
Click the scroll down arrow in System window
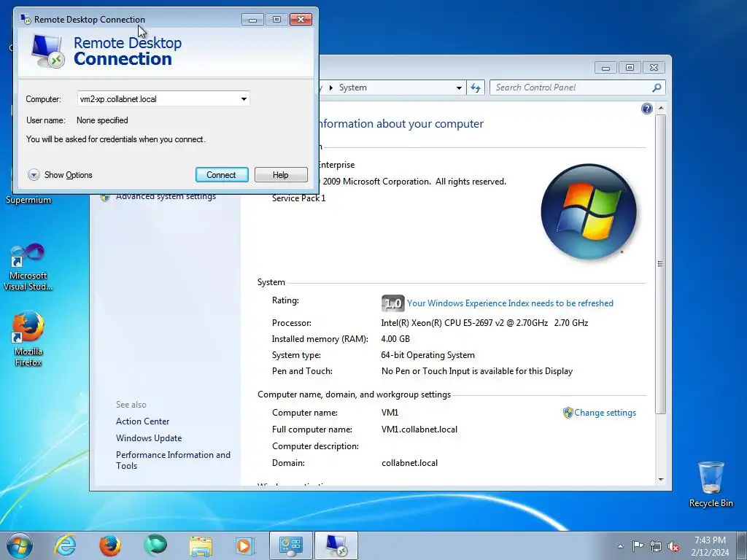(x=661, y=480)
